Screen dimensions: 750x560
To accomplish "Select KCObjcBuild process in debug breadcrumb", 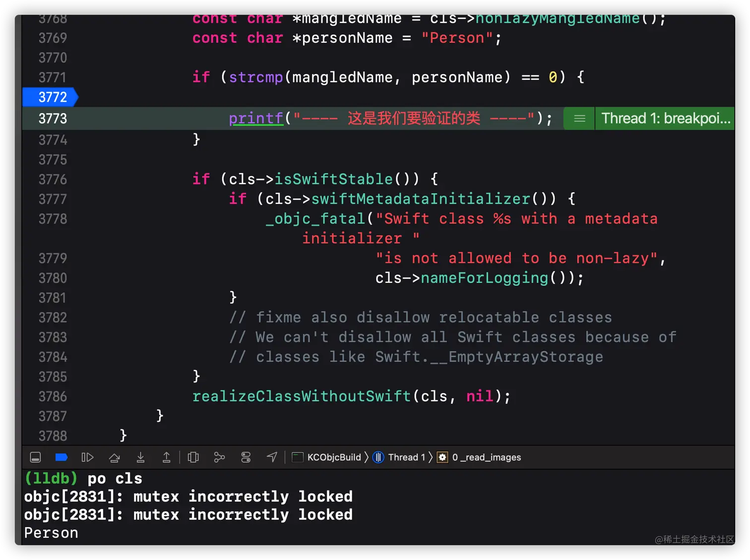I will pyautogui.click(x=327, y=457).
